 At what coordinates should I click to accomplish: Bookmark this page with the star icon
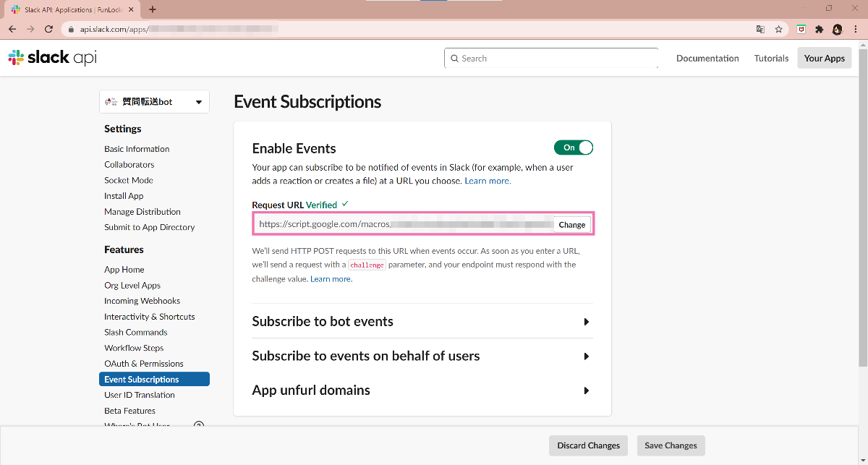(779, 29)
